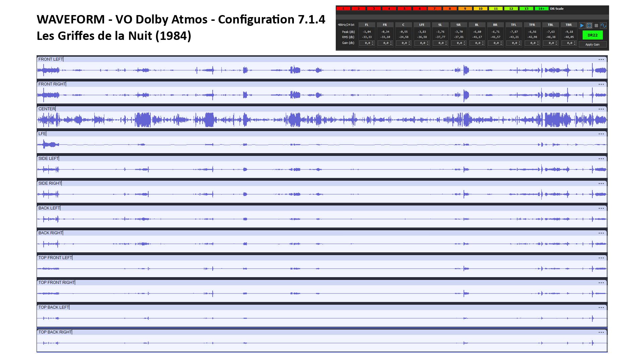
Task: Click the TOP FRONT LEFT track label
Action: click(x=55, y=258)
